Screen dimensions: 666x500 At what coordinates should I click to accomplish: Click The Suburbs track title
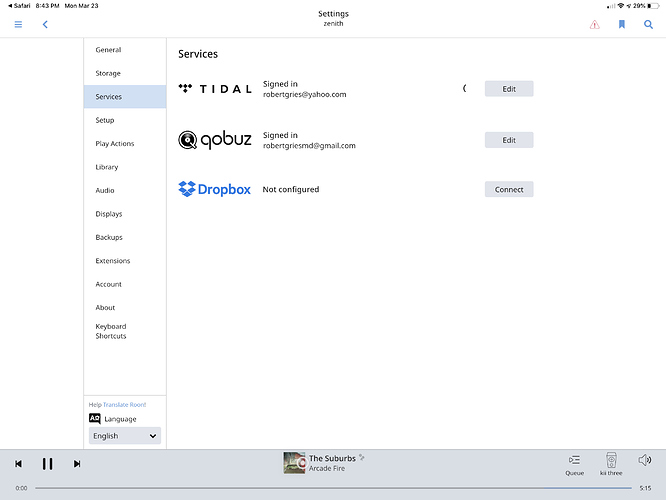pos(332,458)
